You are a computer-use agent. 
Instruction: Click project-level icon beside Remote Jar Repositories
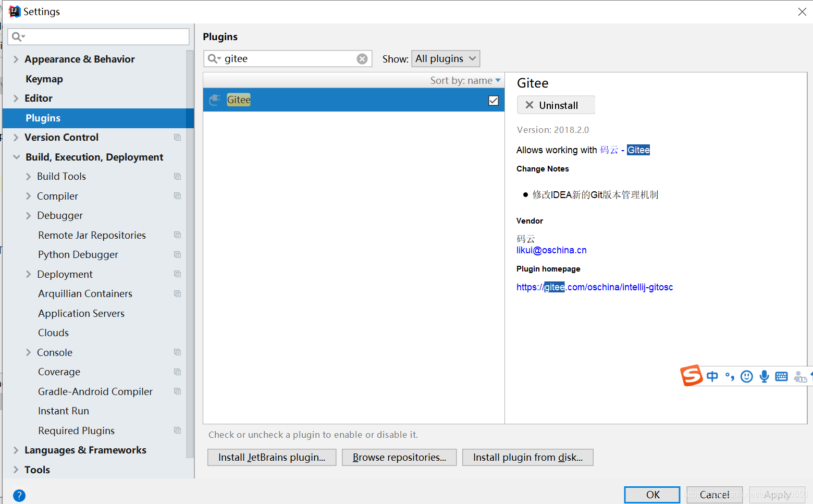(x=177, y=235)
